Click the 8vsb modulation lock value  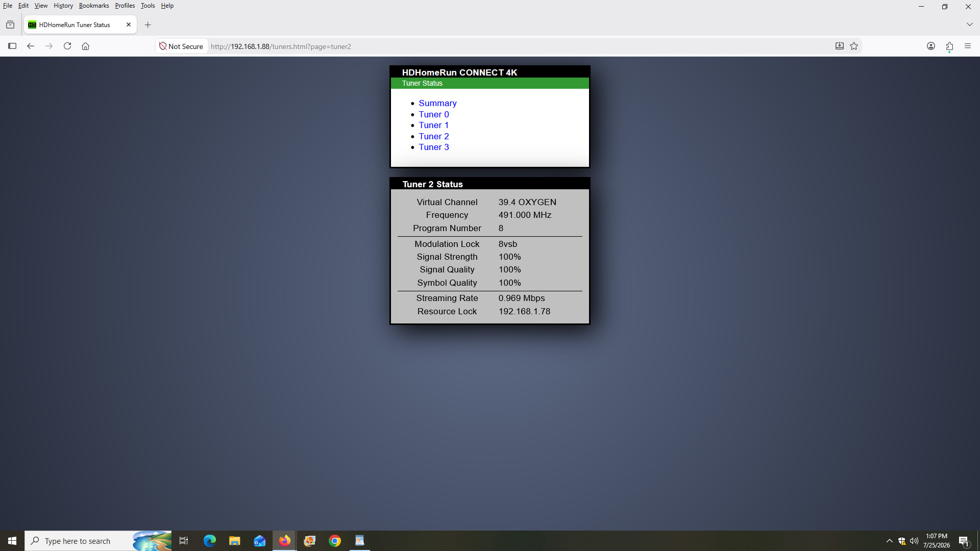(x=508, y=244)
